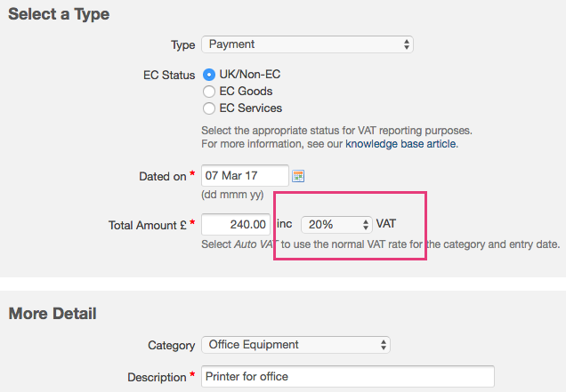Open the Type dropdown showing Payment

(307, 44)
